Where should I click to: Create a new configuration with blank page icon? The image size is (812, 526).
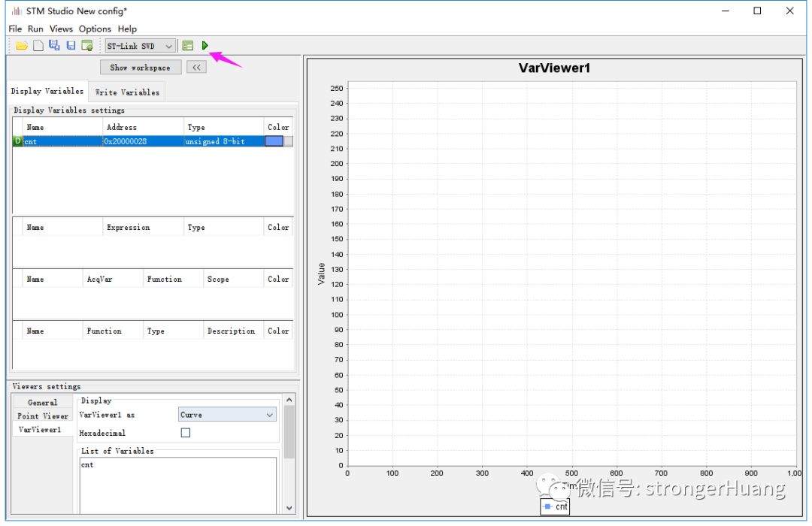[38, 46]
